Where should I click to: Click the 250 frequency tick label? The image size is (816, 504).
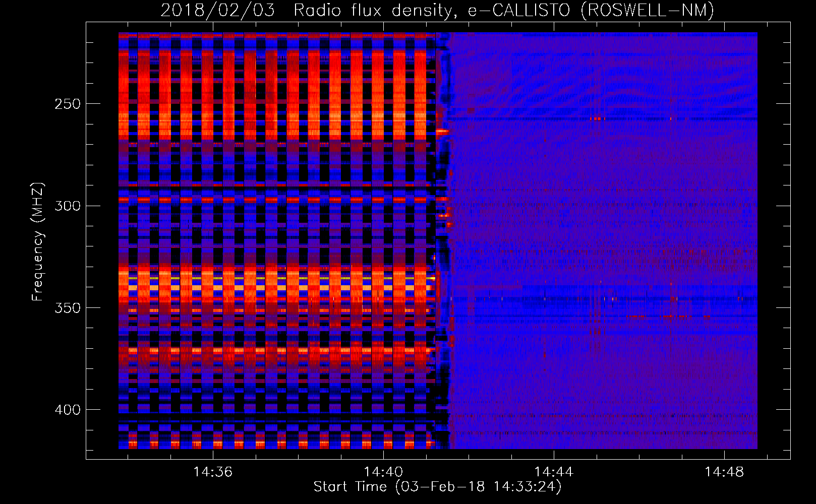pos(68,104)
